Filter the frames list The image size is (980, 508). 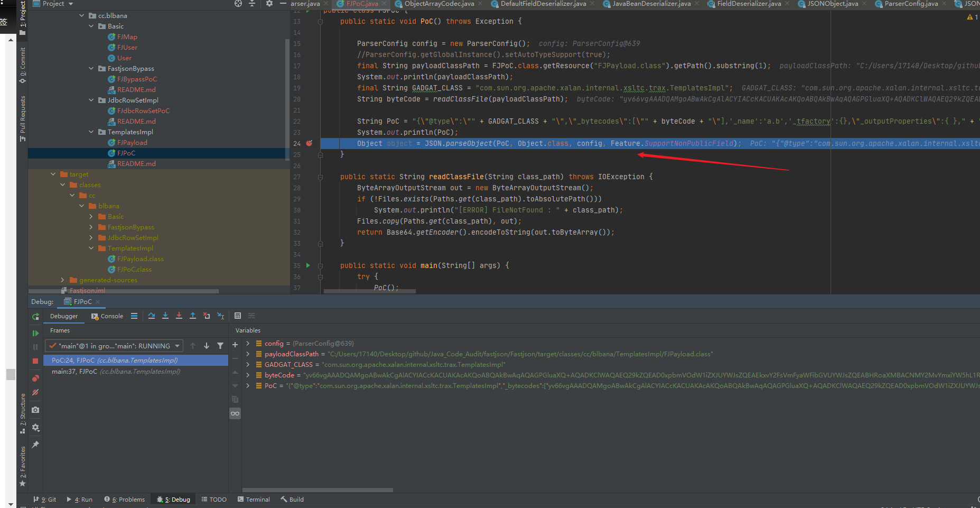point(220,346)
